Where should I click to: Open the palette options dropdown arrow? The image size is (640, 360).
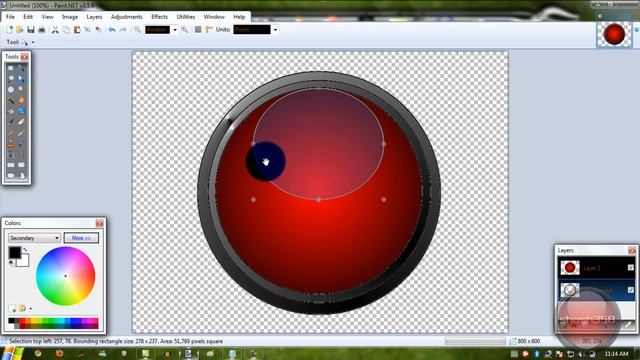(31, 309)
